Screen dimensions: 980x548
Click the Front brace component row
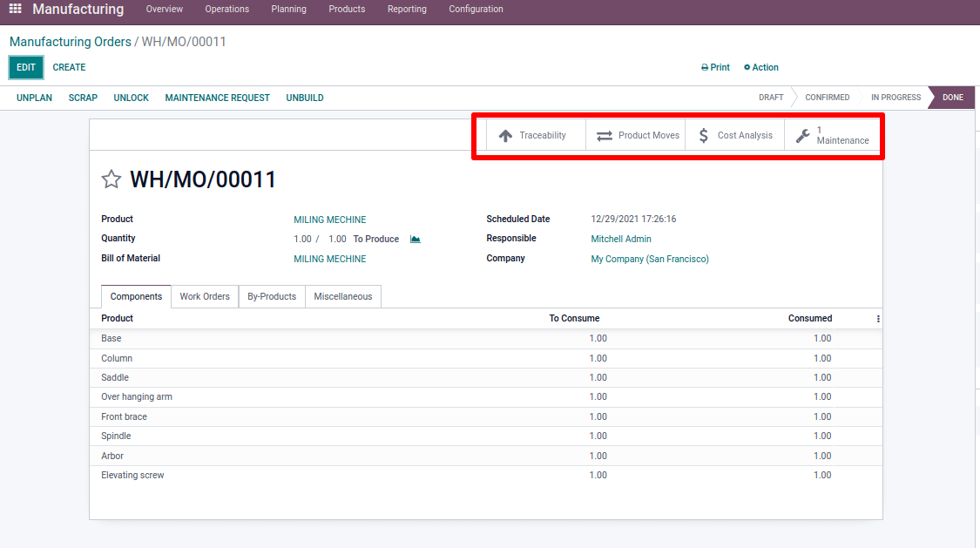pyautogui.click(x=485, y=416)
